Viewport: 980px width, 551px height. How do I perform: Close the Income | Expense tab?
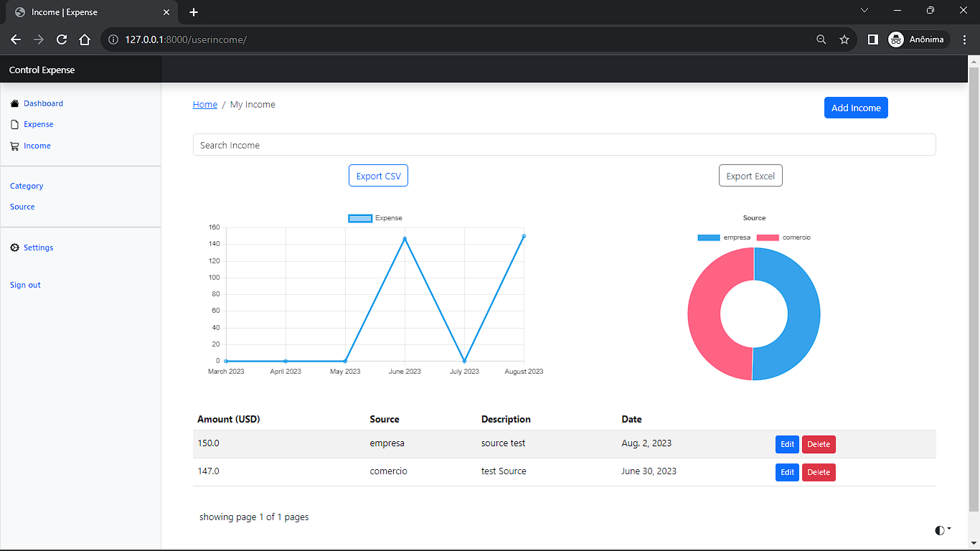point(166,12)
